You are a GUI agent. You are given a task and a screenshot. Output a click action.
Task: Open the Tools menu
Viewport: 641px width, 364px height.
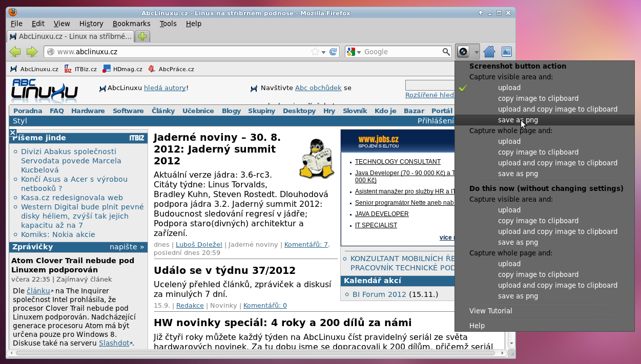[168, 24]
